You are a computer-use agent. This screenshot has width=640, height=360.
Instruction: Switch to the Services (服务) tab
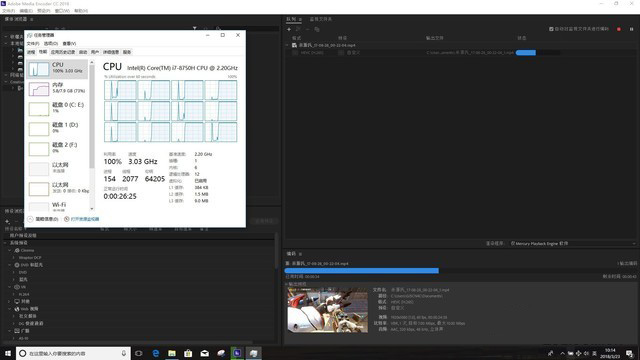click(x=127, y=52)
